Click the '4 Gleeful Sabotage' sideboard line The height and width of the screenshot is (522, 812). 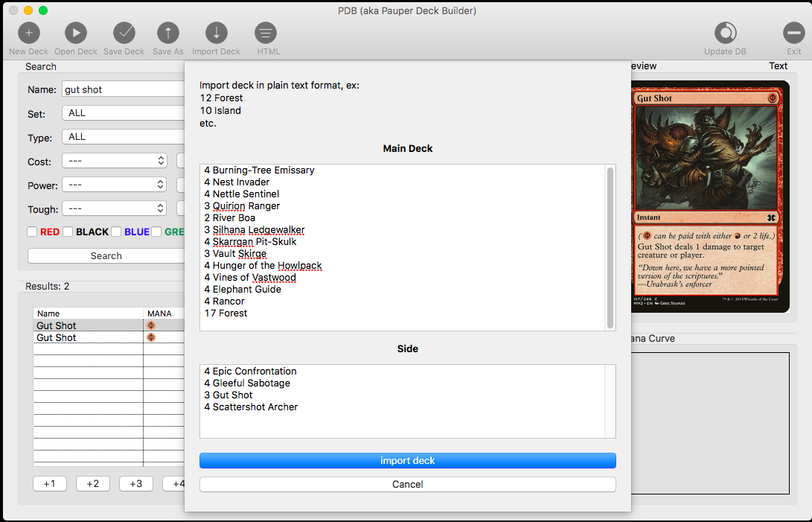click(247, 383)
